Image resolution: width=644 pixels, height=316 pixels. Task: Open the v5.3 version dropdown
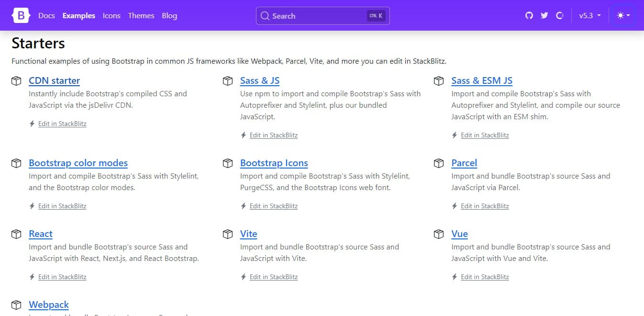(589, 15)
